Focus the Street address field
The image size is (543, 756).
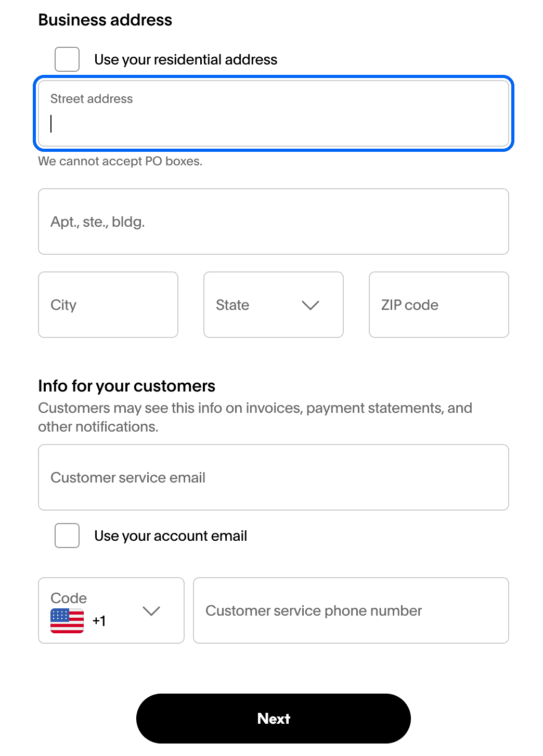point(273,113)
